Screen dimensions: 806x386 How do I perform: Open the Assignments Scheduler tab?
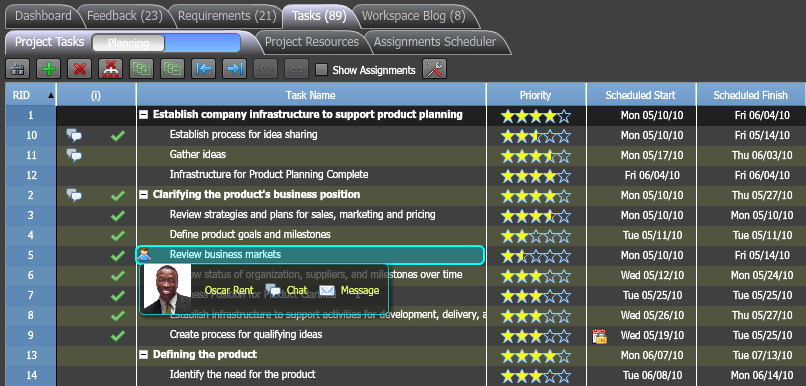tap(435, 42)
